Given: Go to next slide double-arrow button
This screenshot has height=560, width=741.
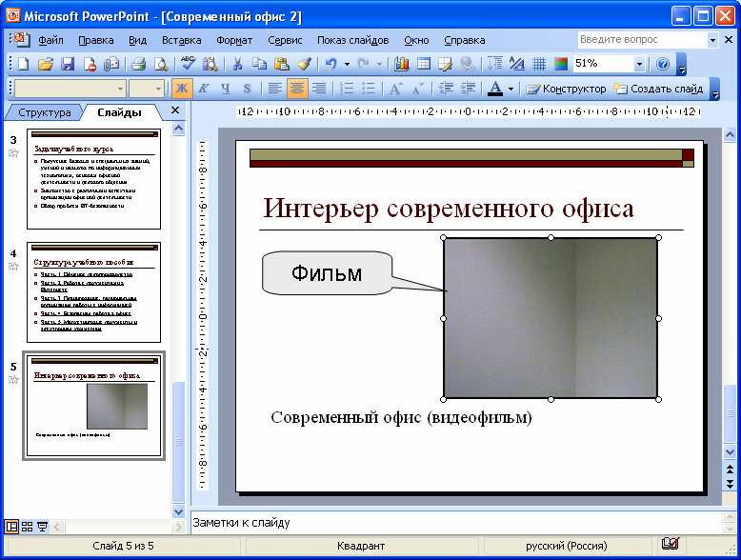Looking at the screenshot, I should click(x=730, y=484).
